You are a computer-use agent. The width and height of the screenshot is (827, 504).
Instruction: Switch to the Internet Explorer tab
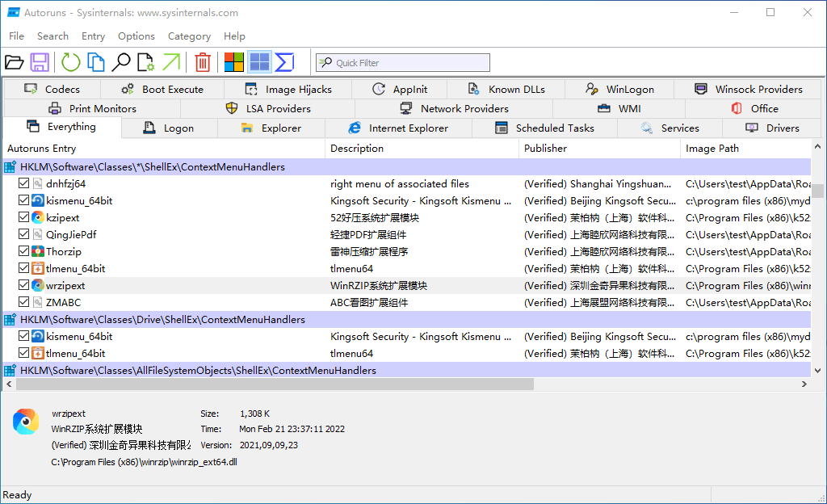point(398,128)
